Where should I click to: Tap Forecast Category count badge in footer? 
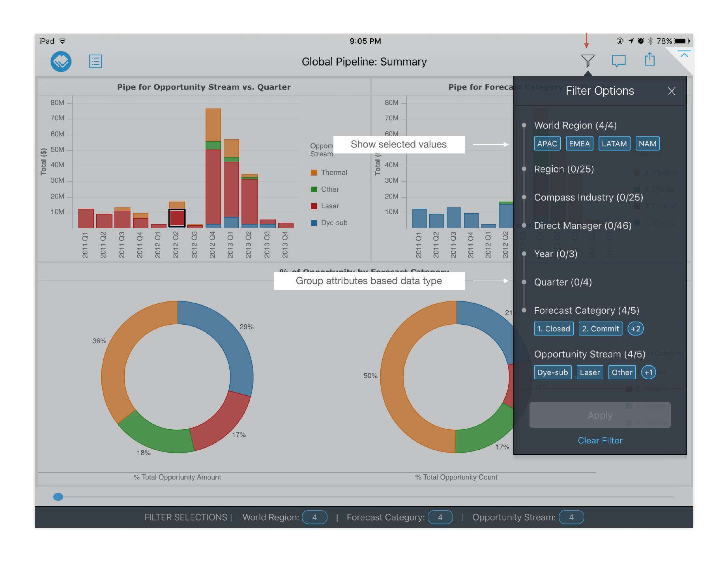pos(440,517)
